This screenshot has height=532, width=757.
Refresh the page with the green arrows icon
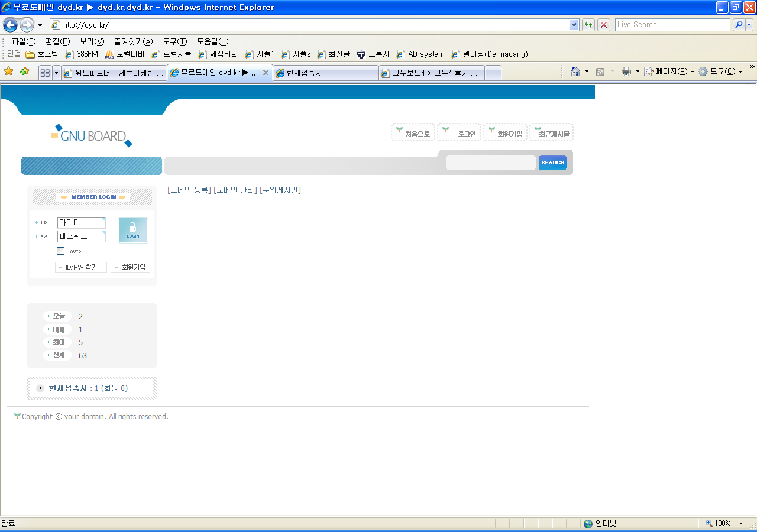pos(588,25)
